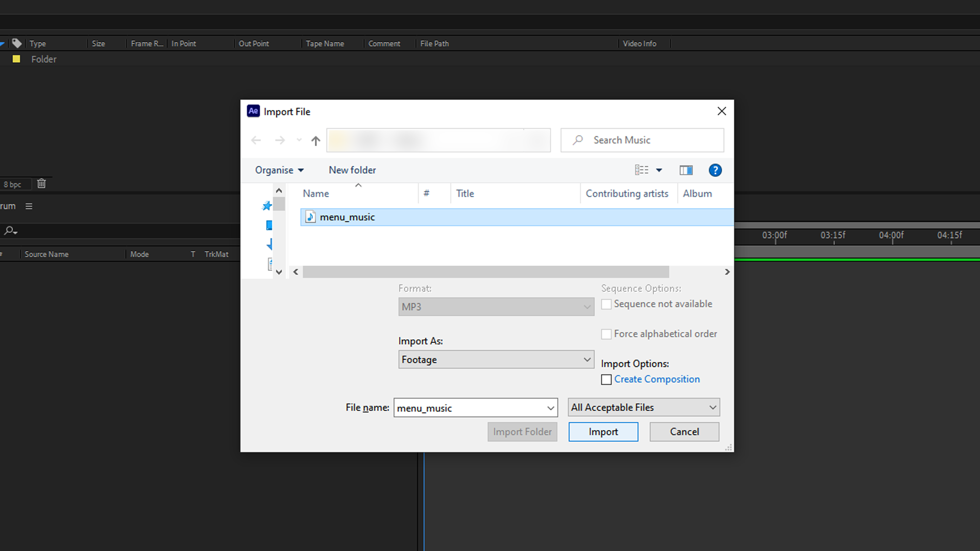Open help with the blue question mark
Screen dimensions: 980x551
point(715,170)
